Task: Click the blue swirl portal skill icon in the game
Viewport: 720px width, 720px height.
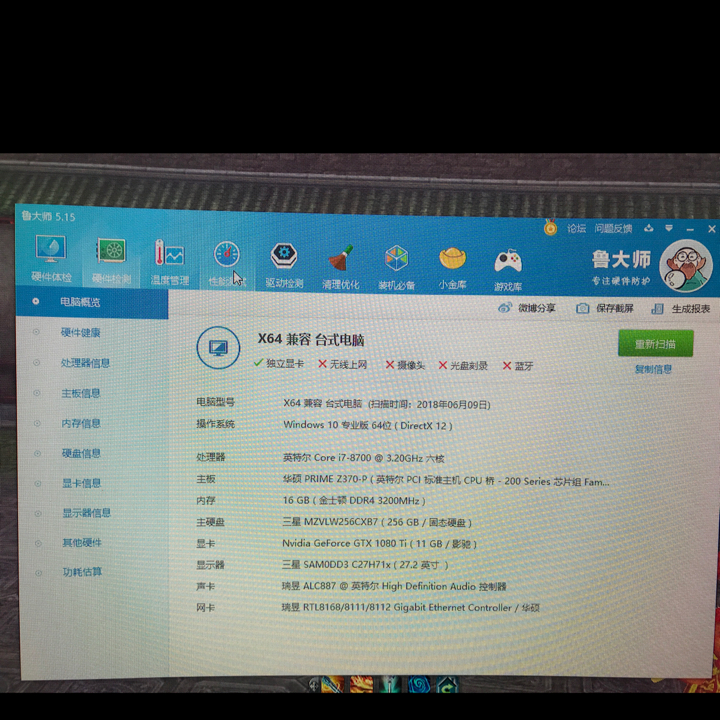Action: pos(419,685)
